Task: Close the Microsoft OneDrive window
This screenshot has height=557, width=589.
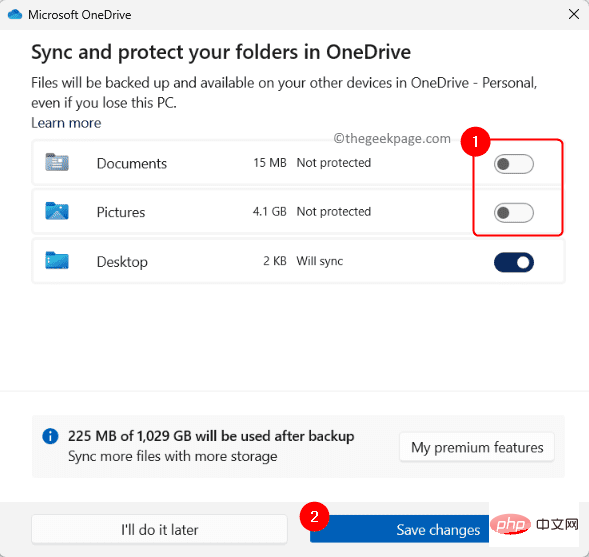Action: tap(574, 14)
